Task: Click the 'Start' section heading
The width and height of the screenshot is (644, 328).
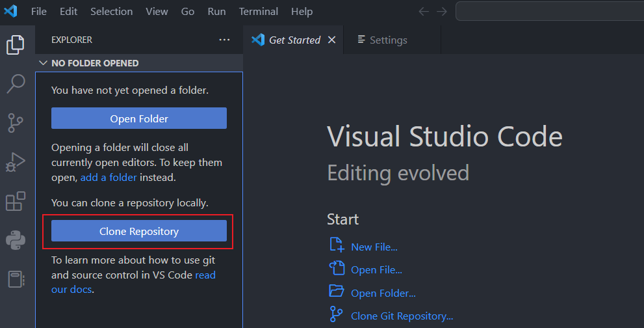Action: pyautogui.click(x=343, y=219)
